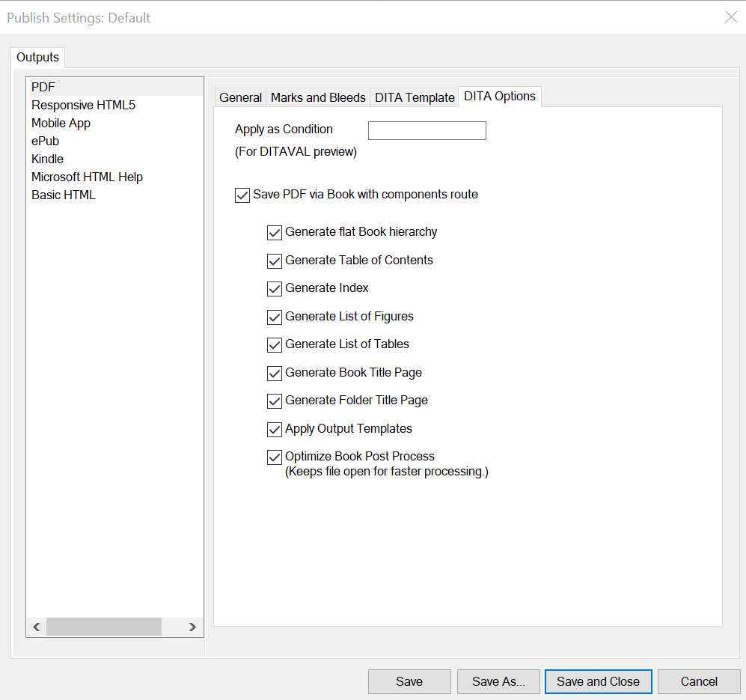Toggle Generate flat Book hierarchy checkbox
746x700 pixels.
(x=275, y=233)
